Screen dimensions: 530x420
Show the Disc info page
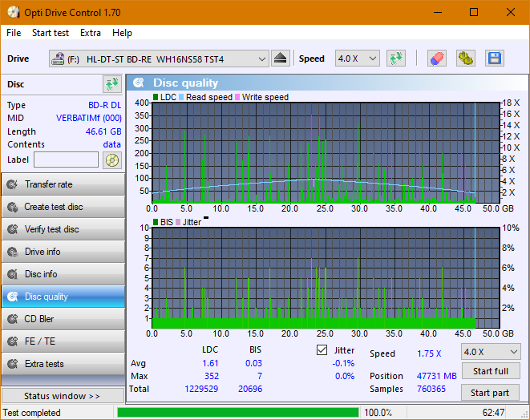click(63, 274)
